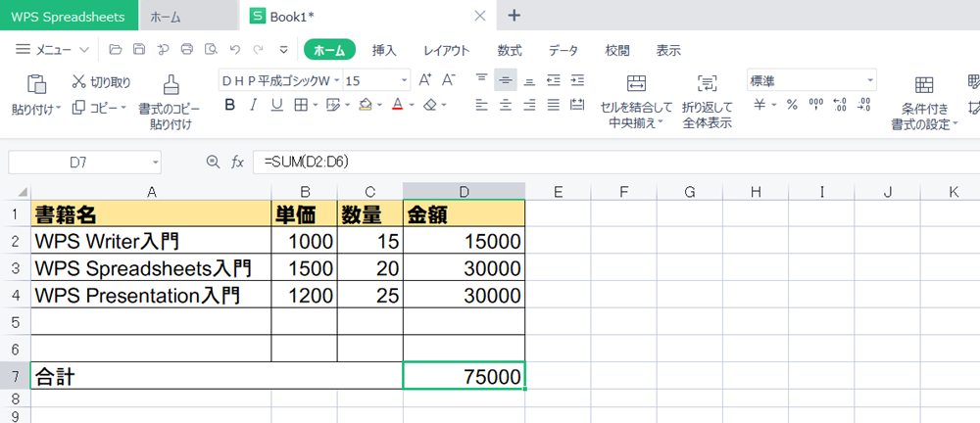
Task: Click the Paste clipboard icon
Action: (x=36, y=84)
